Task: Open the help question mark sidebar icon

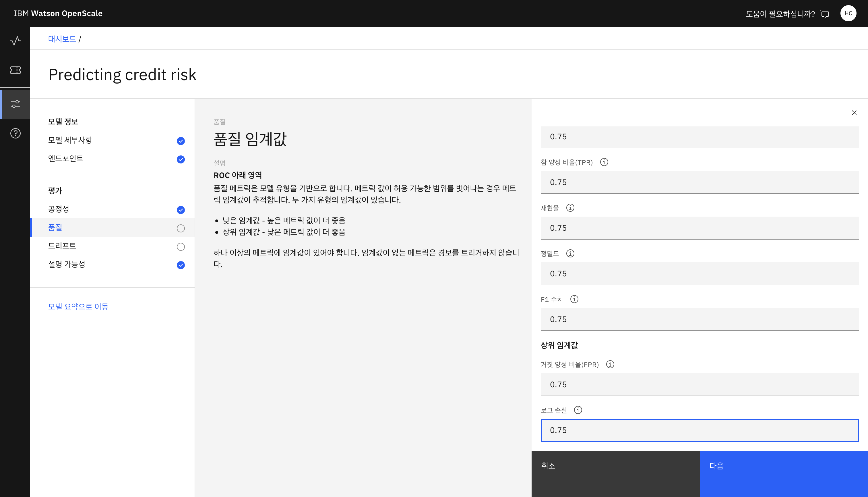Action: pyautogui.click(x=15, y=133)
